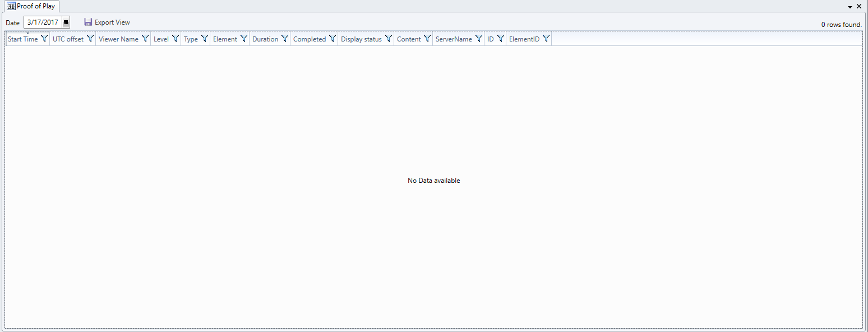Sort by ElementID column header
868x332 pixels.
tap(524, 39)
